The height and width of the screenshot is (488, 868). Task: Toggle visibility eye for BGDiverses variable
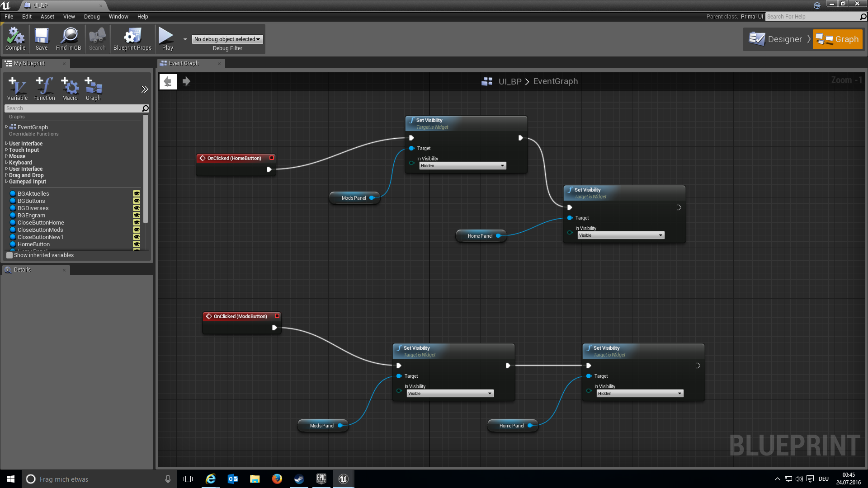coord(137,208)
